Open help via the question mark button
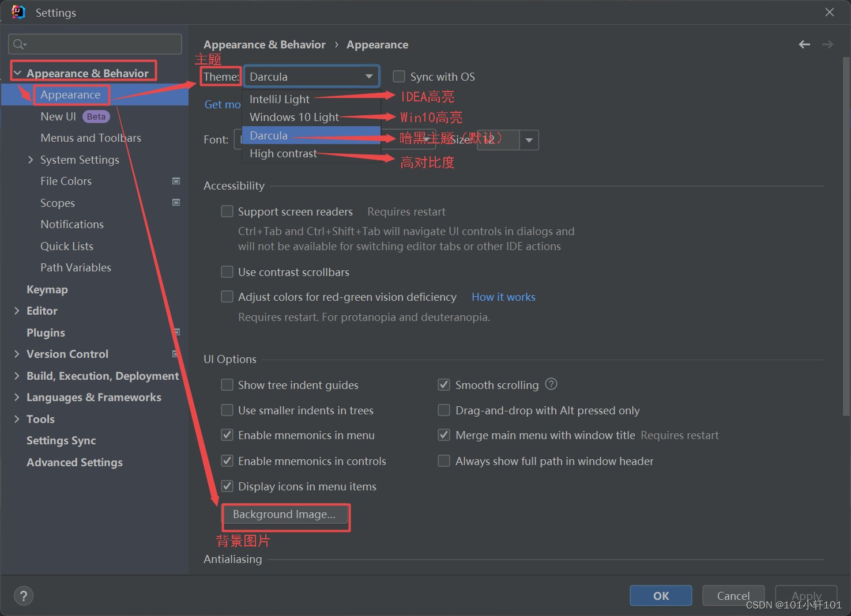 coord(24,596)
